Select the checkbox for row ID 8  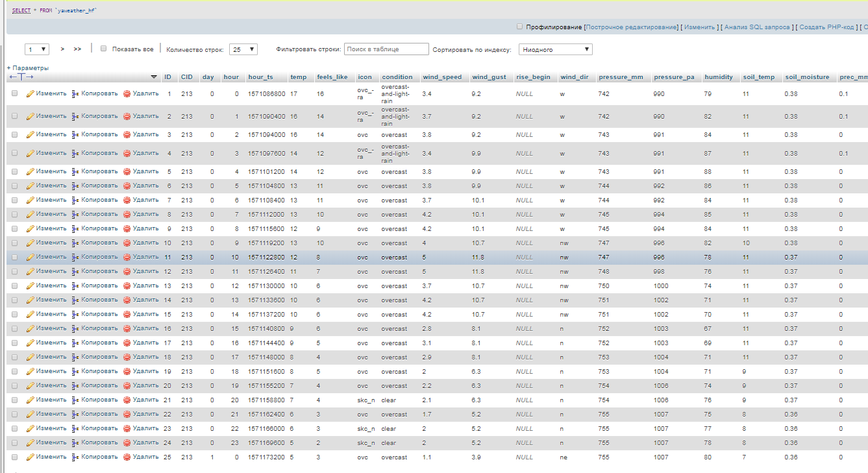pos(14,214)
